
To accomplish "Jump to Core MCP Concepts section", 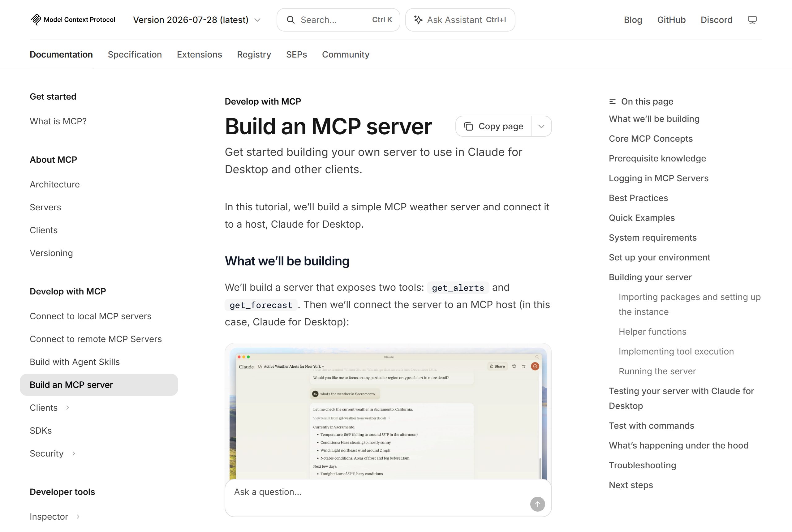I will click(651, 139).
